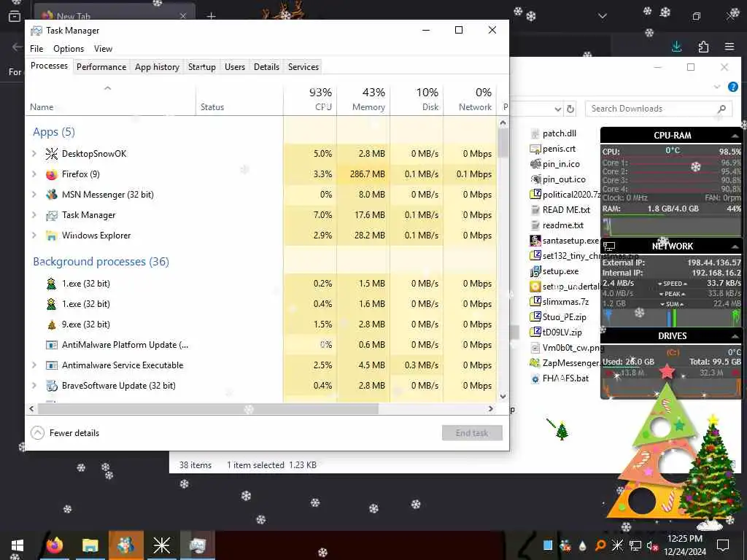Select the patch.dll file

pyautogui.click(x=554, y=134)
